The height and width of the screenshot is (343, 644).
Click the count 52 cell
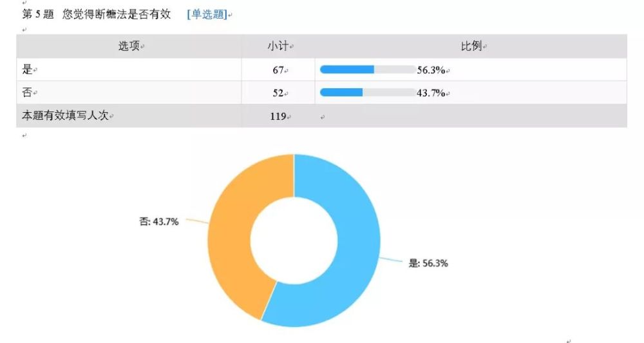coord(278,93)
